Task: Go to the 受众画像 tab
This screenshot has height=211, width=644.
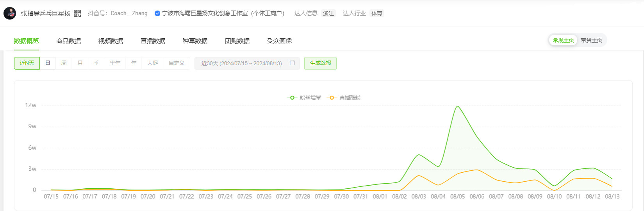Action: [x=280, y=41]
